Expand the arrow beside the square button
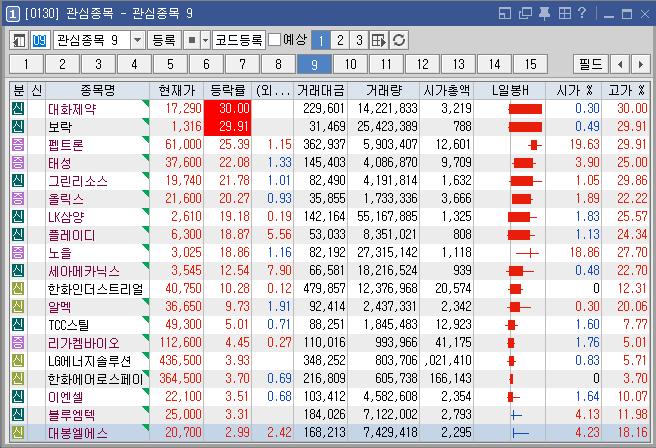656x448 pixels. point(205,41)
